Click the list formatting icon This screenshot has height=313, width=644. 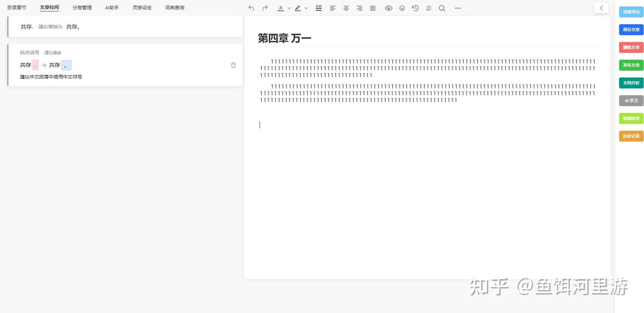pyautogui.click(x=318, y=8)
